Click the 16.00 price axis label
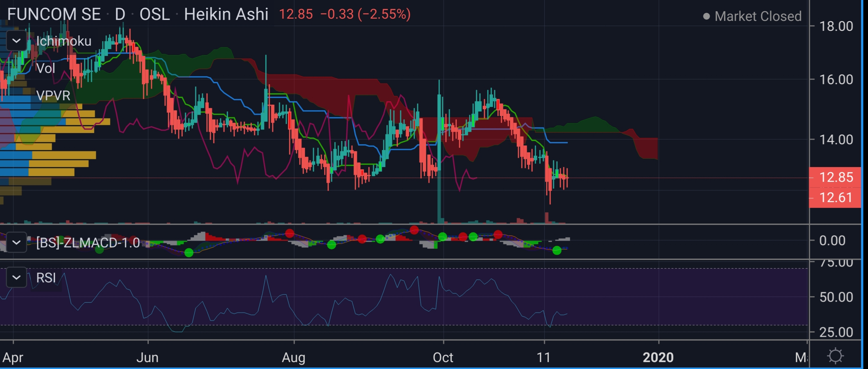 point(836,80)
